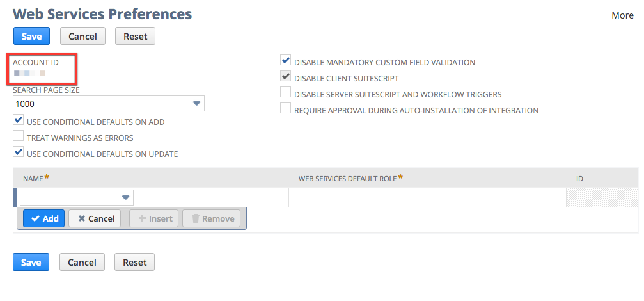Enable Treat Warnings as Errors

[19, 136]
